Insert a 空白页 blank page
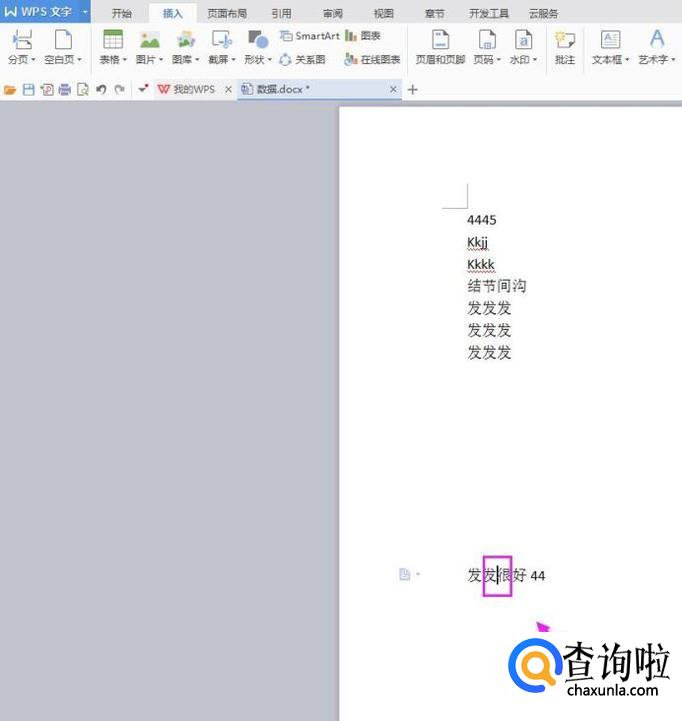682x721 pixels. [x=63, y=40]
